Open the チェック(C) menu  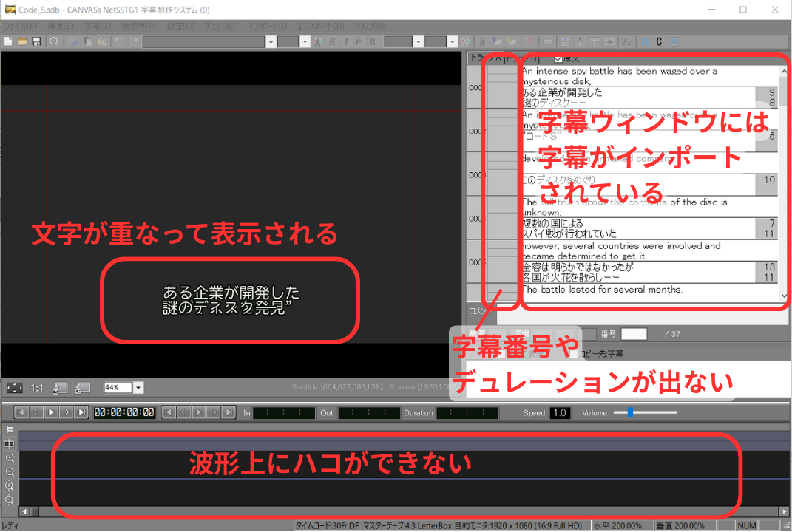[221, 26]
